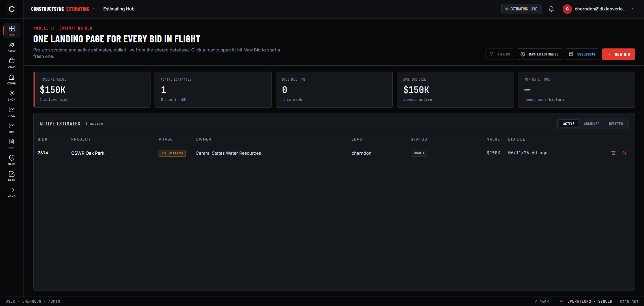
Task: Sort by the OWNER column header
Action: pos(203,139)
